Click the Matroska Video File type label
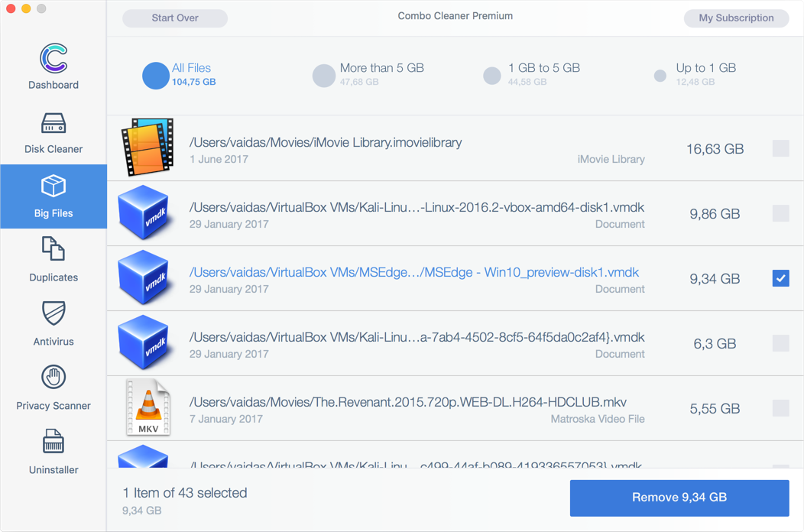The image size is (804, 532). pos(598,419)
